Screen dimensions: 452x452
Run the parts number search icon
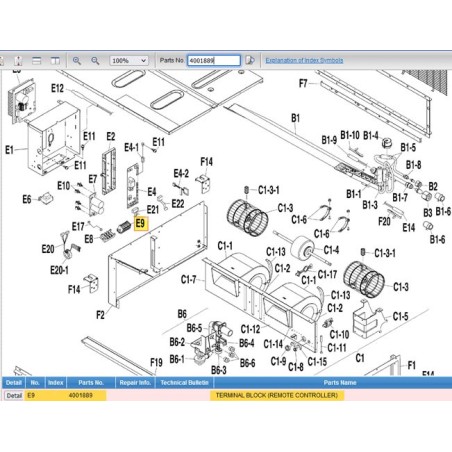pos(250,60)
